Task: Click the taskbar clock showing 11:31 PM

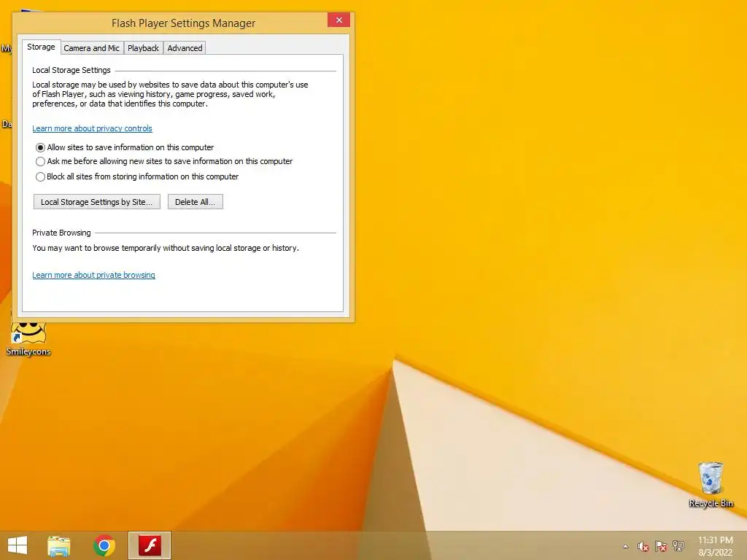Action: click(x=716, y=546)
